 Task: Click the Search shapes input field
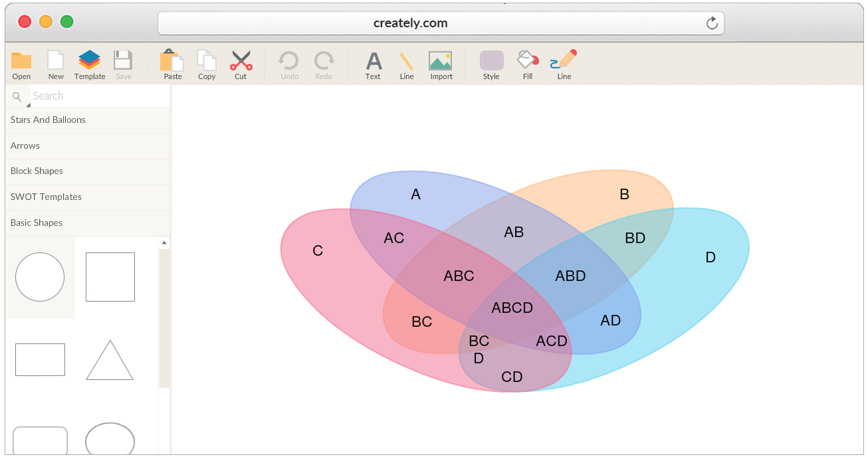(x=100, y=96)
